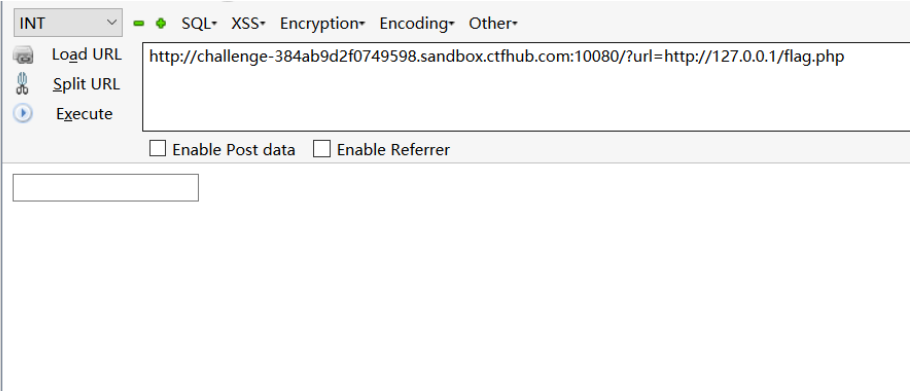The height and width of the screenshot is (391, 910).
Task: Click the Split URL button text
Action: (86, 84)
